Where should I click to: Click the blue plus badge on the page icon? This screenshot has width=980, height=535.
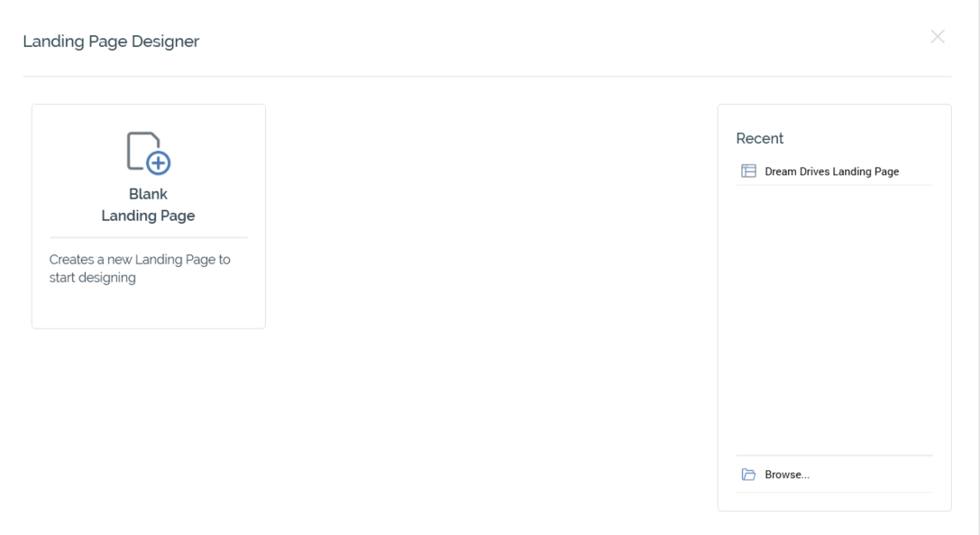pos(159,162)
